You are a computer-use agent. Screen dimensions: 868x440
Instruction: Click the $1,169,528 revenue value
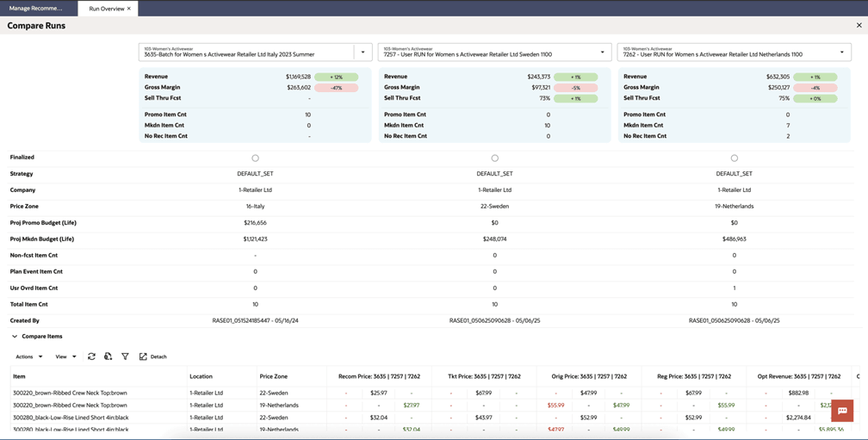click(298, 77)
